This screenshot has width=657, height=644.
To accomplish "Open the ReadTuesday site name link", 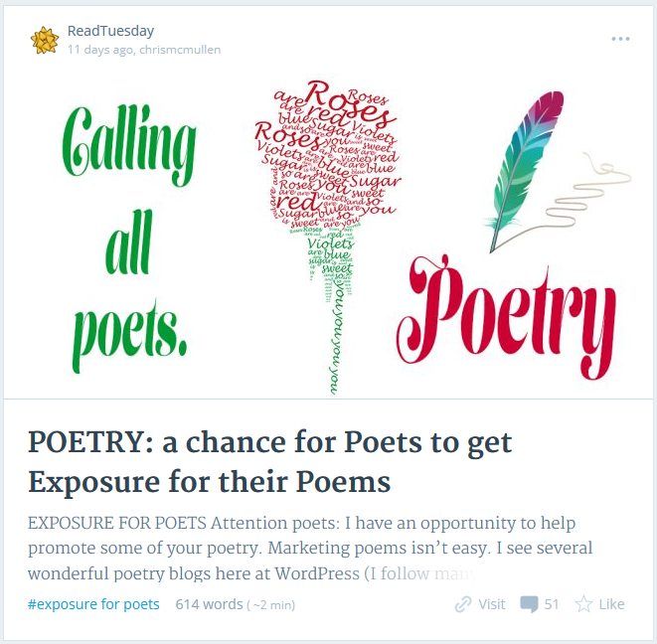I will [x=110, y=31].
